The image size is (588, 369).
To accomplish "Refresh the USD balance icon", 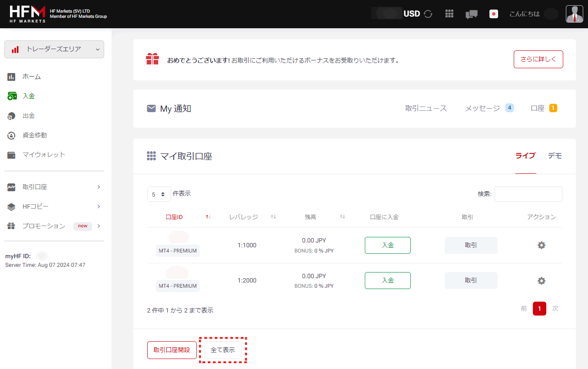I will point(428,14).
